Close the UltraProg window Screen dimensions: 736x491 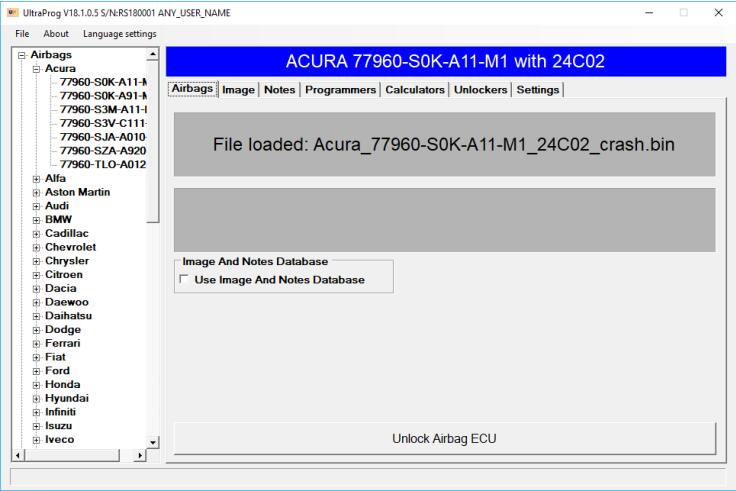(x=718, y=13)
